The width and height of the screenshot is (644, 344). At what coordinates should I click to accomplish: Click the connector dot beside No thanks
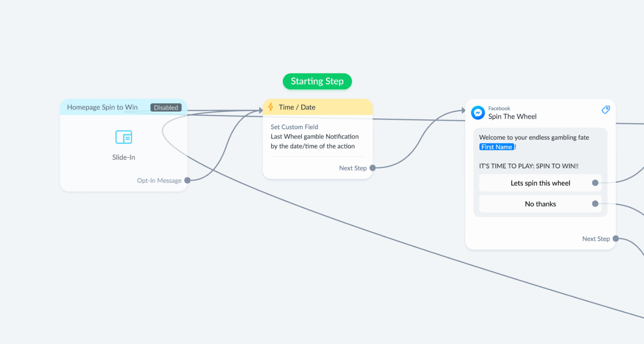[595, 204]
